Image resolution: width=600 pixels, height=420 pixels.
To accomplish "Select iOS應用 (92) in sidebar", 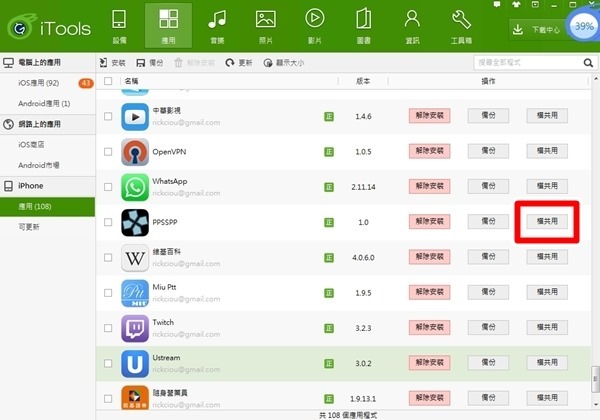I will (47, 83).
